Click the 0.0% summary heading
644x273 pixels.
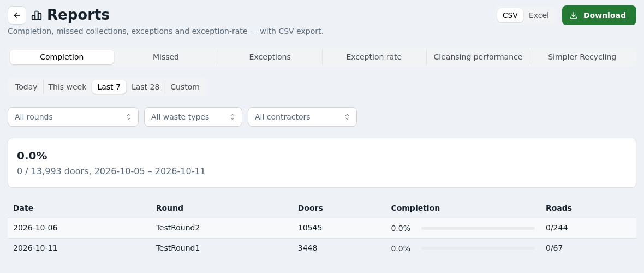click(x=32, y=156)
